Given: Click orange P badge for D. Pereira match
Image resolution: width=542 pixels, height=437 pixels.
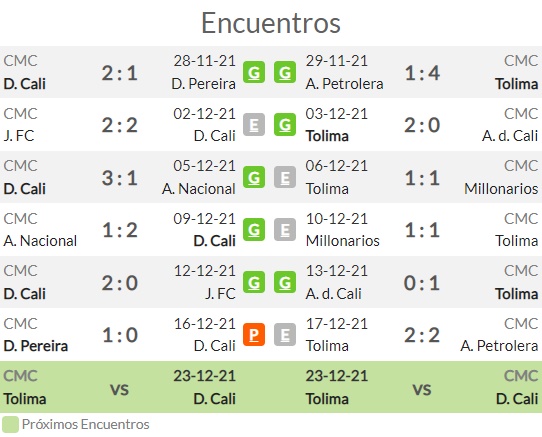Looking at the screenshot, I should pos(254,335).
